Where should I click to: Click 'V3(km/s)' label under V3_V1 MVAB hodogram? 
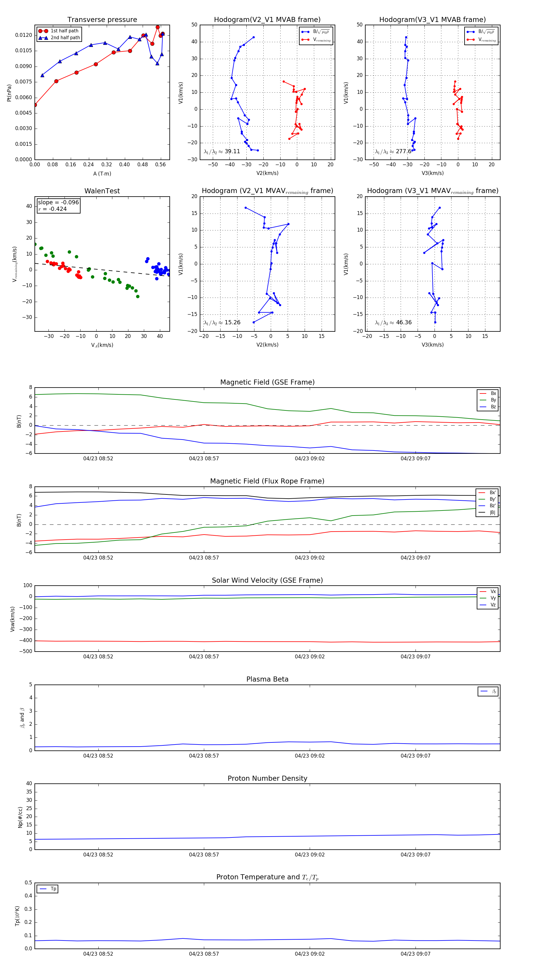pos(432,173)
